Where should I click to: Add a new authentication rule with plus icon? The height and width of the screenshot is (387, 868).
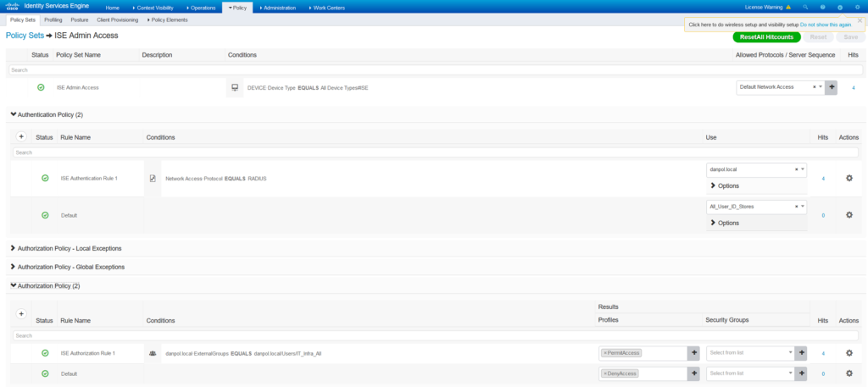[x=21, y=136]
